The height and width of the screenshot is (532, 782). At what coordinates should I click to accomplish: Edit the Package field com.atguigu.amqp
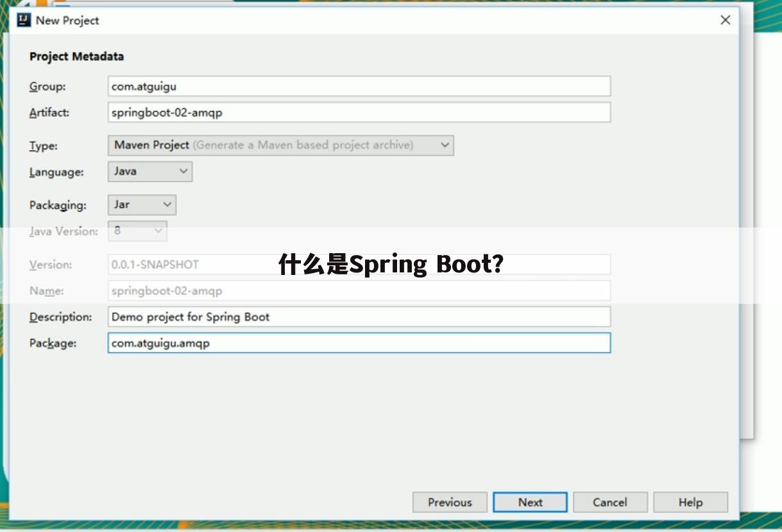359,343
